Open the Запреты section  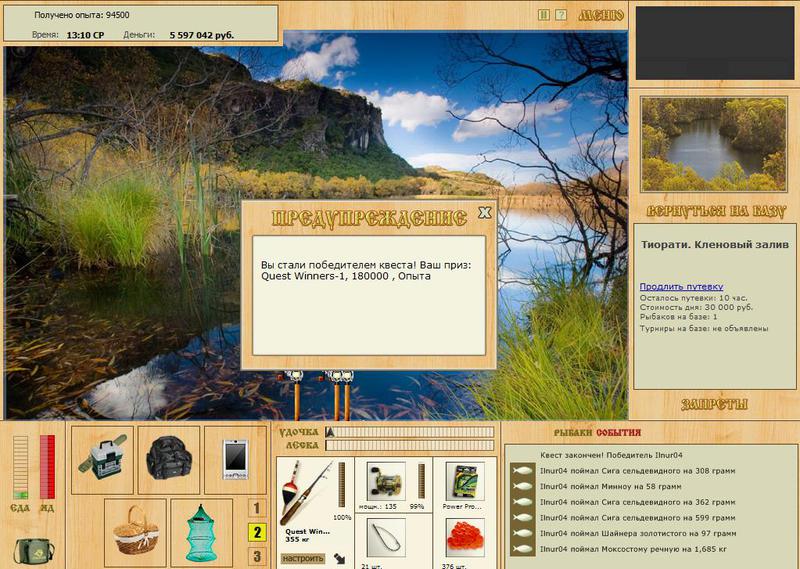click(x=714, y=405)
